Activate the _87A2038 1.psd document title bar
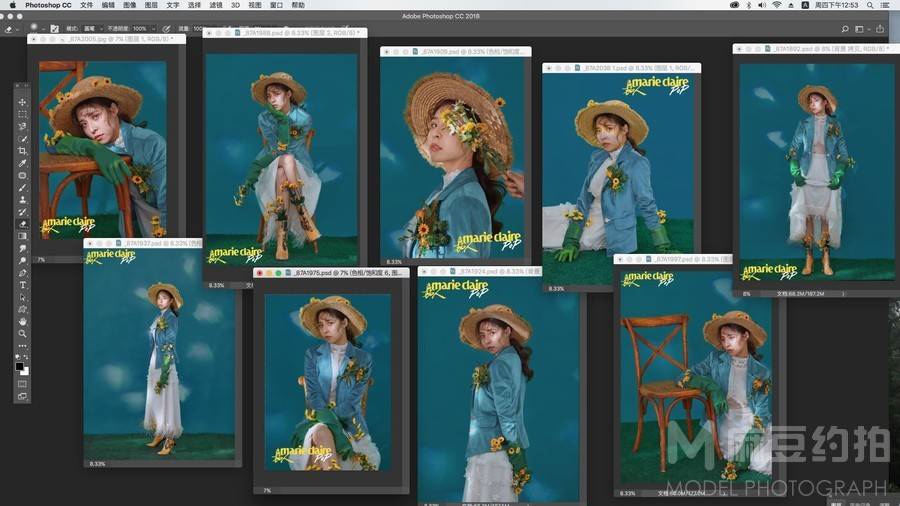 622,68
